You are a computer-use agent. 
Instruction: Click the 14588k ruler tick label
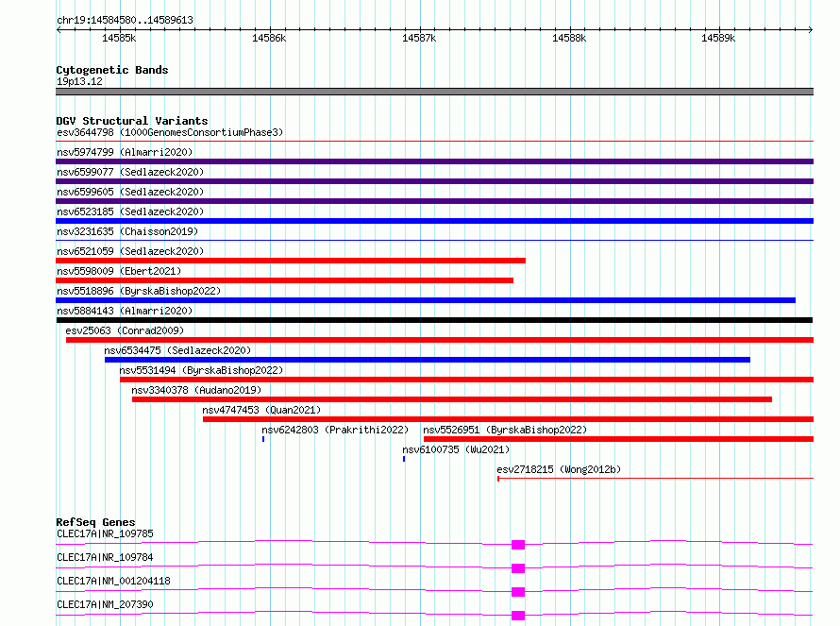coord(569,38)
